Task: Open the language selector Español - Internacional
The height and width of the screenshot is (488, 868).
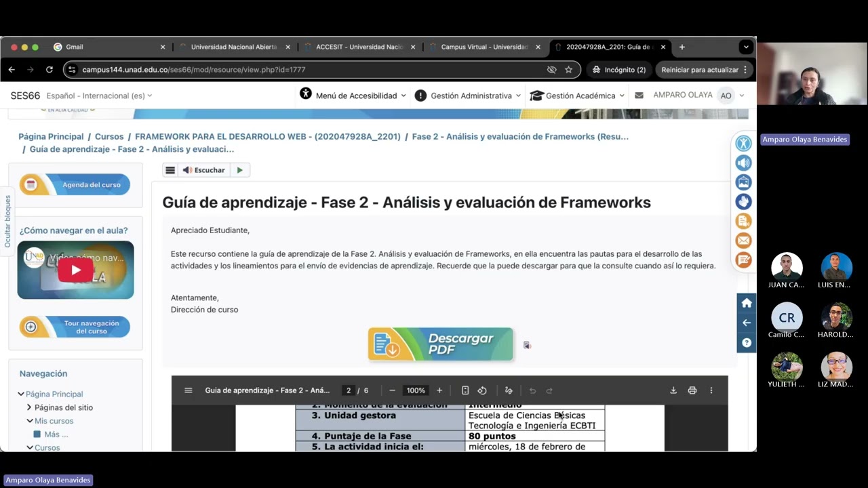Action: click(99, 96)
